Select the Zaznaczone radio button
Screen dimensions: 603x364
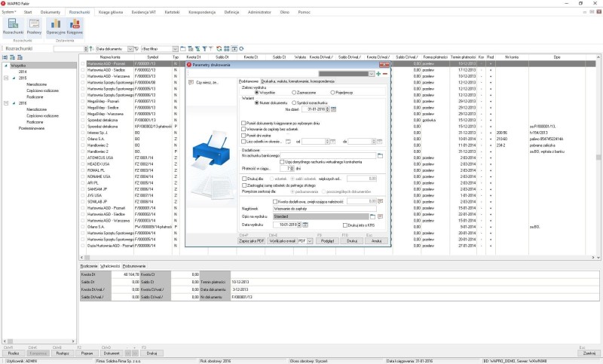(294, 92)
